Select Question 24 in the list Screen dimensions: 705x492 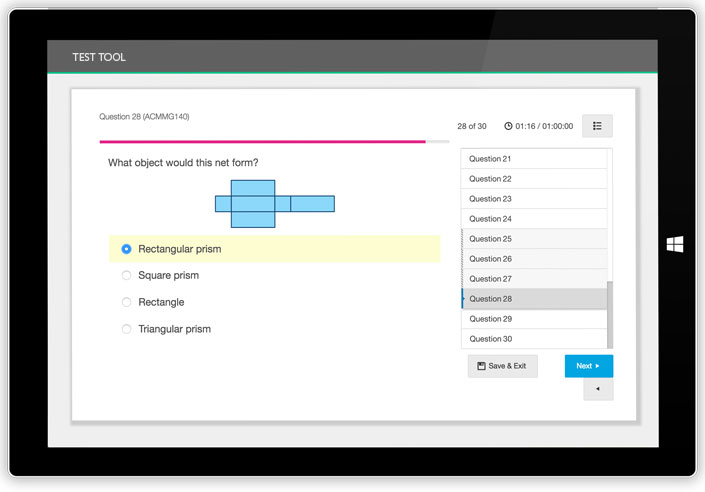click(534, 219)
